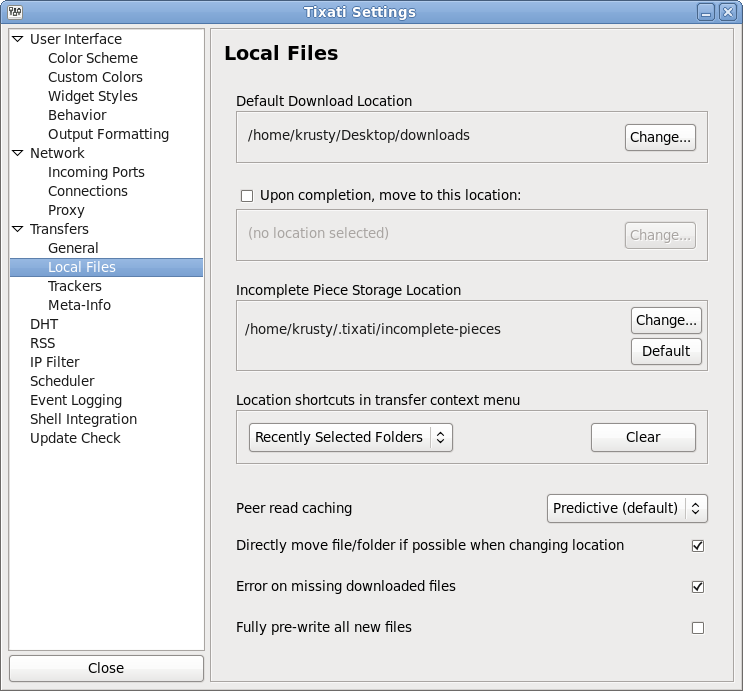This screenshot has width=743, height=691.
Task: Click the Local Files page heading
Action: click(x=281, y=53)
